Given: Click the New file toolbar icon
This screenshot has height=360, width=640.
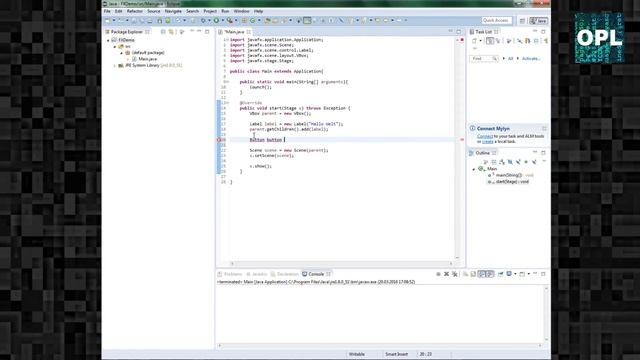Looking at the screenshot, I should [x=107, y=20].
